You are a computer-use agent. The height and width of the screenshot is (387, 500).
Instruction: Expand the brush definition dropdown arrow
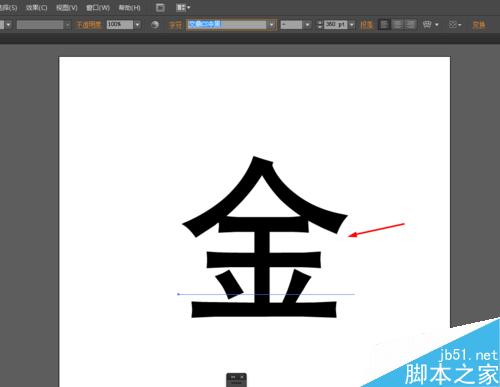tap(68, 25)
